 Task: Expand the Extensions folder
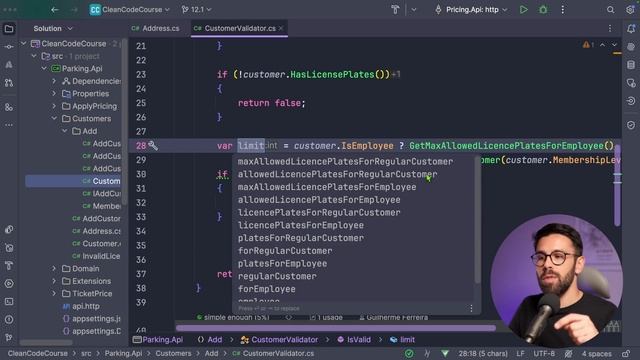(54, 281)
